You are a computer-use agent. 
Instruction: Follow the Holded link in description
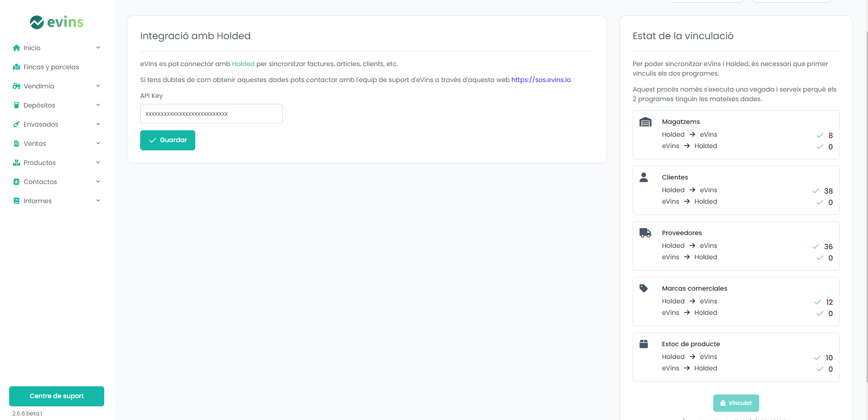pos(243,64)
